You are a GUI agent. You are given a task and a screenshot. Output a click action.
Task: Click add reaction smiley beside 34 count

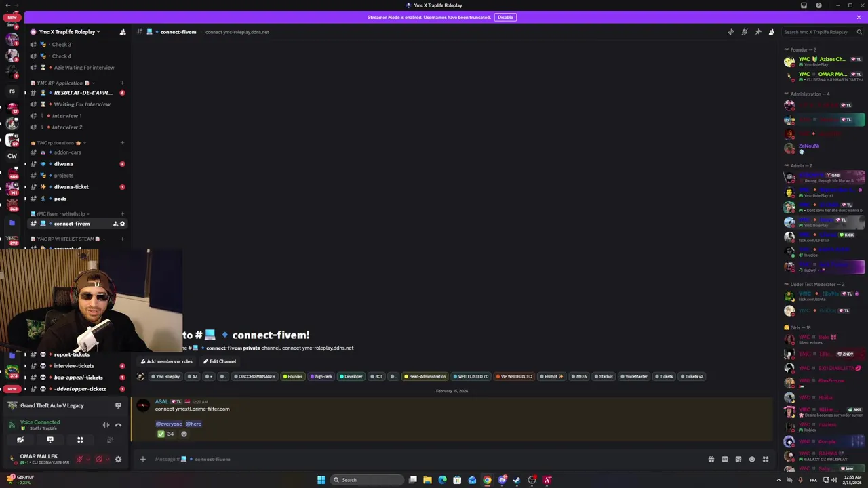pos(184,434)
